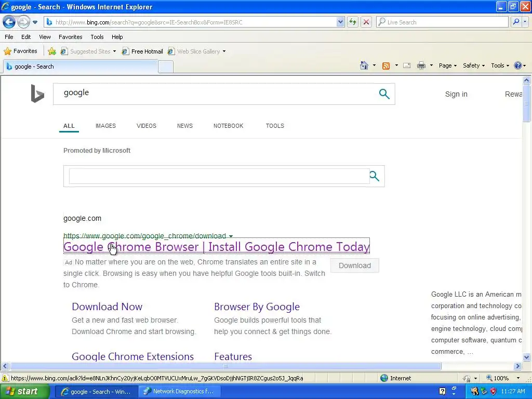Image resolution: width=532 pixels, height=399 pixels.
Task: Click the taskbar help question icon
Action: 443,391
